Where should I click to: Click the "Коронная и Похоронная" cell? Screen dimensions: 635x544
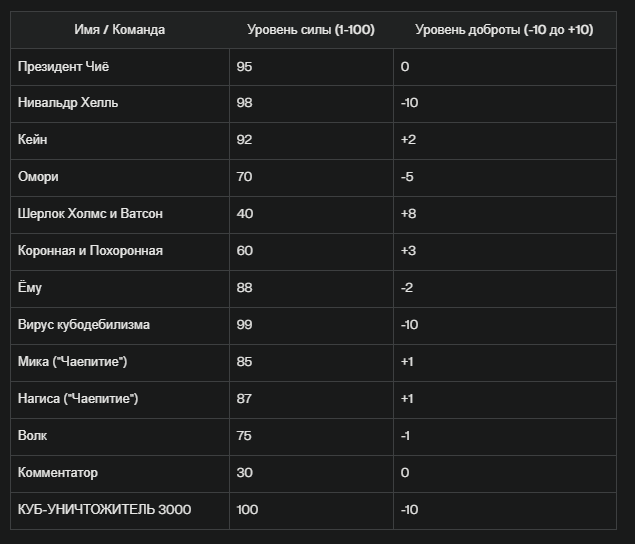coord(90,251)
